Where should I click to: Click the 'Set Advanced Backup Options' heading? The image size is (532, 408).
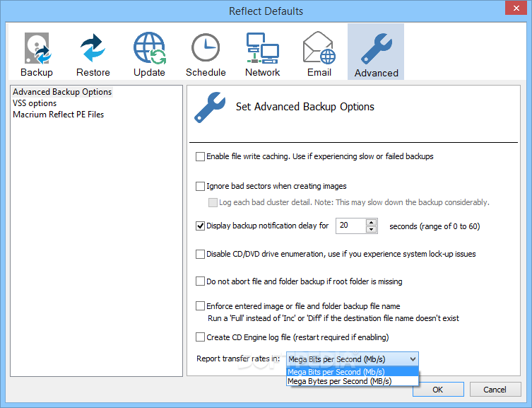(305, 107)
